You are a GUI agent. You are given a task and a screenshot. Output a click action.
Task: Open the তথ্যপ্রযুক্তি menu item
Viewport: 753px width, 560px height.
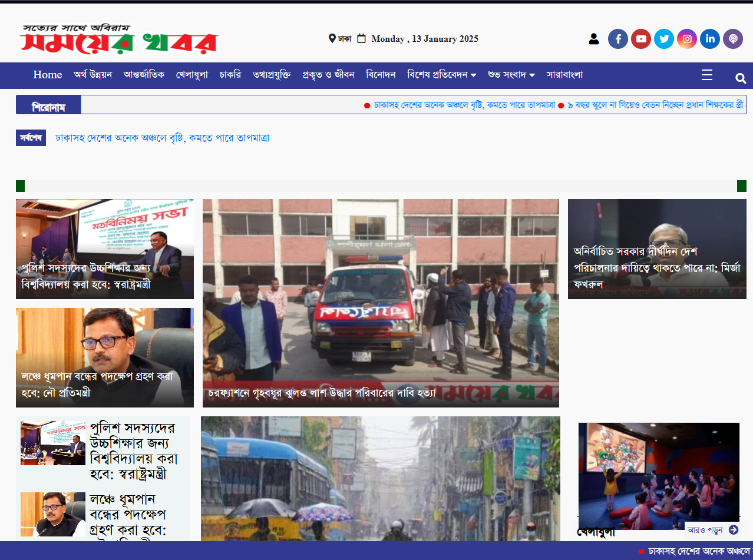coord(272,75)
